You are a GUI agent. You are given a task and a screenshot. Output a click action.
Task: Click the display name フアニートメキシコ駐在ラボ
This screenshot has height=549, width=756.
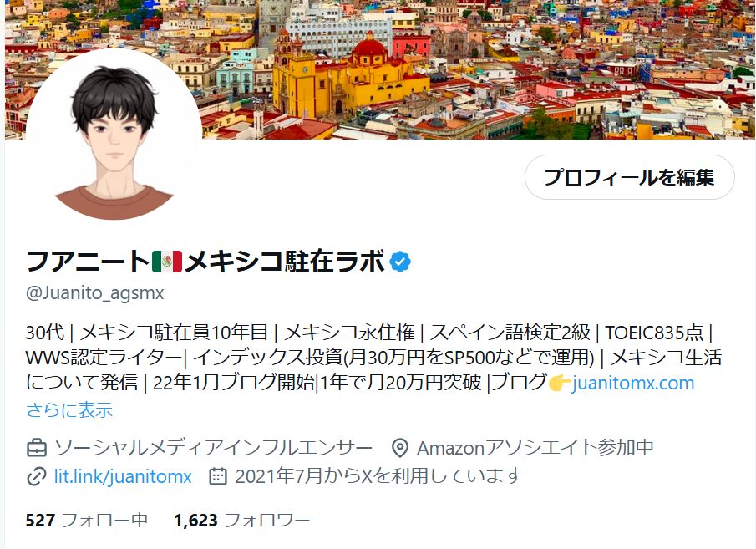click(x=205, y=262)
